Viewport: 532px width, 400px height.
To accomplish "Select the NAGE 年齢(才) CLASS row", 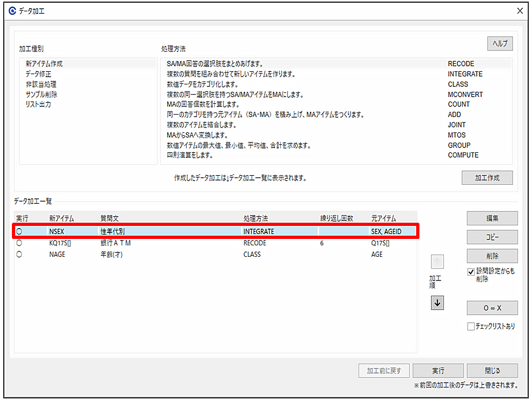I will click(x=215, y=254).
